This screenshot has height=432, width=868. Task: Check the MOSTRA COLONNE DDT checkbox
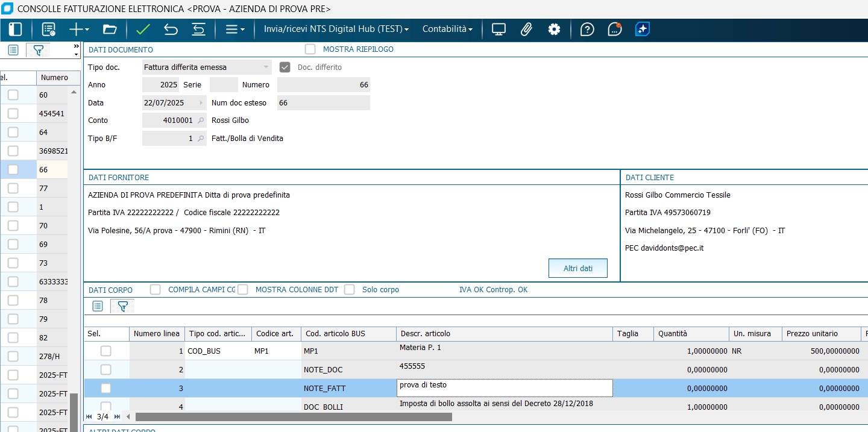pyautogui.click(x=243, y=290)
